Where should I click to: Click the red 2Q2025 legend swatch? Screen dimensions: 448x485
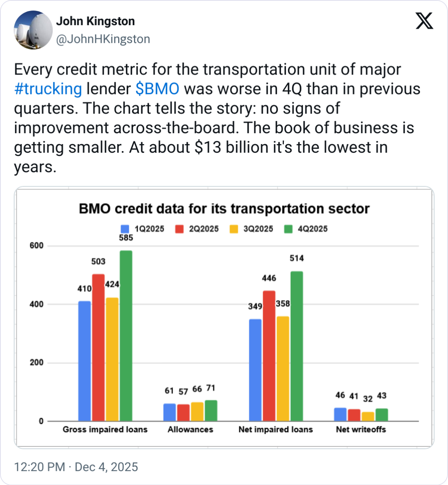tap(180, 229)
